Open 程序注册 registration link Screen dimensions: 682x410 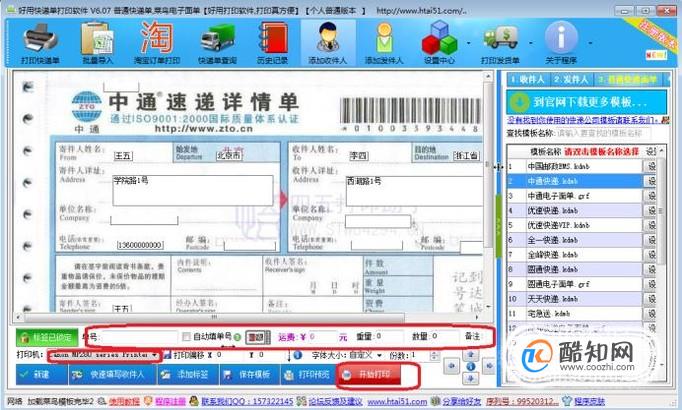(170, 401)
